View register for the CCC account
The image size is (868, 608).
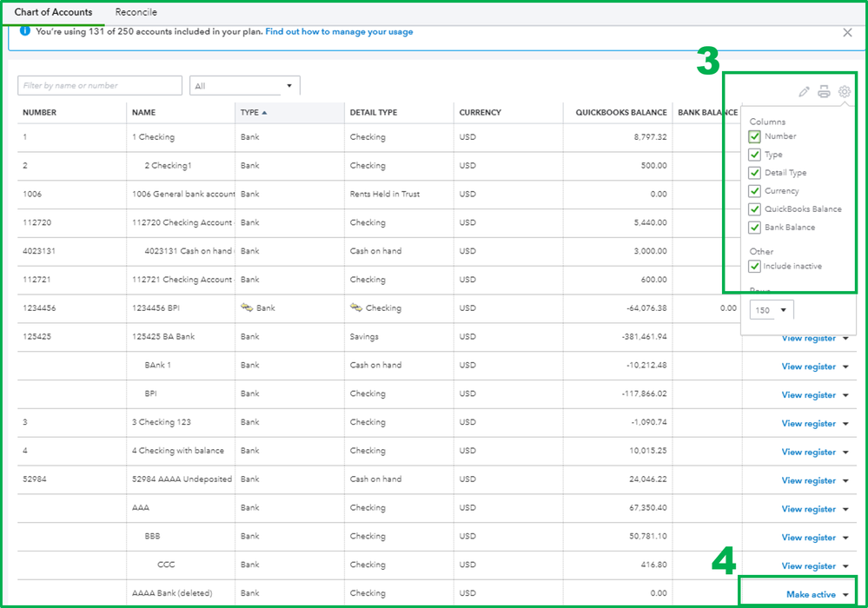pos(808,566)
